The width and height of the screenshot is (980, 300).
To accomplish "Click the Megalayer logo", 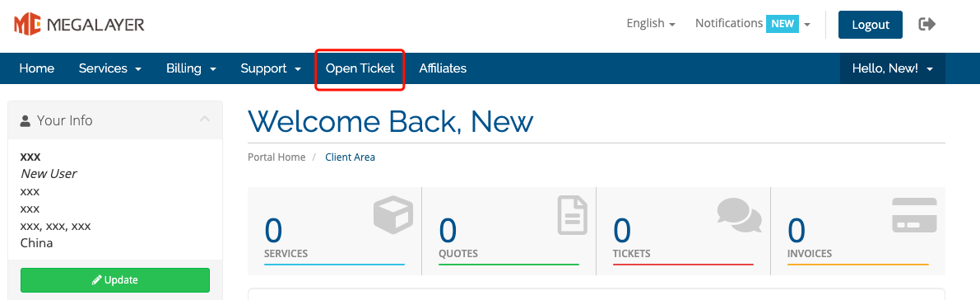I will point(79,25).
